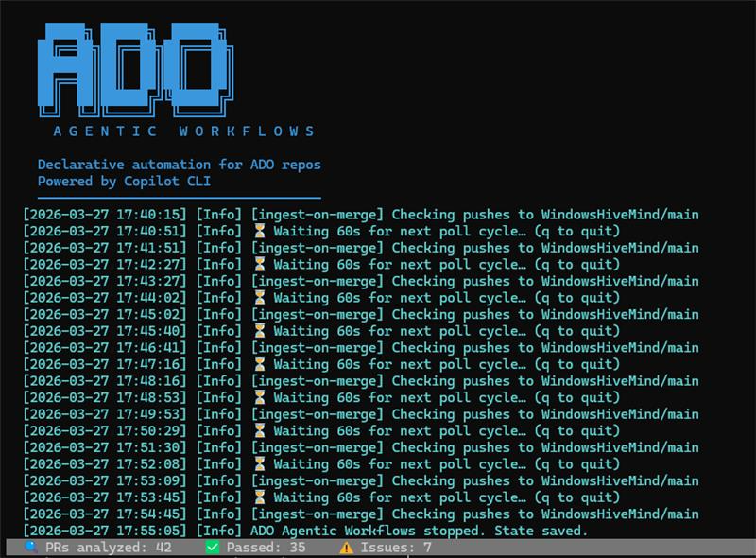The width and height of the screenshot is (756, 558).
Task: Click '(q to quit)' on the 17:47:16 line
Action: [x=576, y=364]
